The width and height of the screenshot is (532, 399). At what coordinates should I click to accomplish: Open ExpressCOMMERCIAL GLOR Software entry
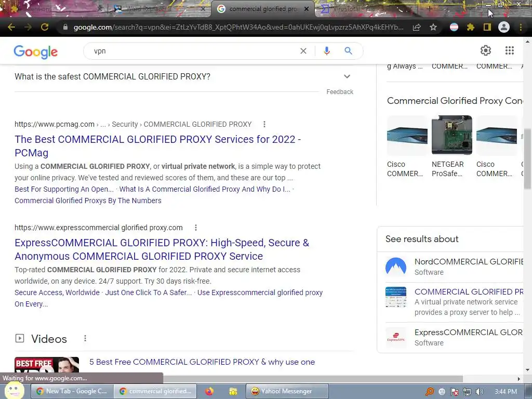pos(454,337)
